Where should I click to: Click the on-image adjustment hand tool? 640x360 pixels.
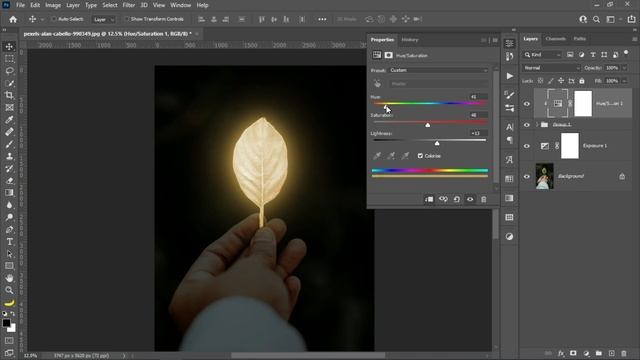(377, 84)
